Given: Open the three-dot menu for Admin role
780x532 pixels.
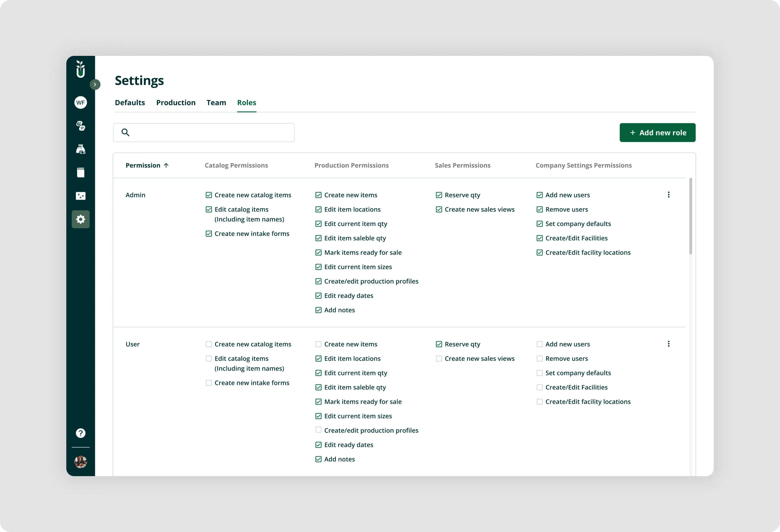Looking at the screenshot, I should 669,195.
